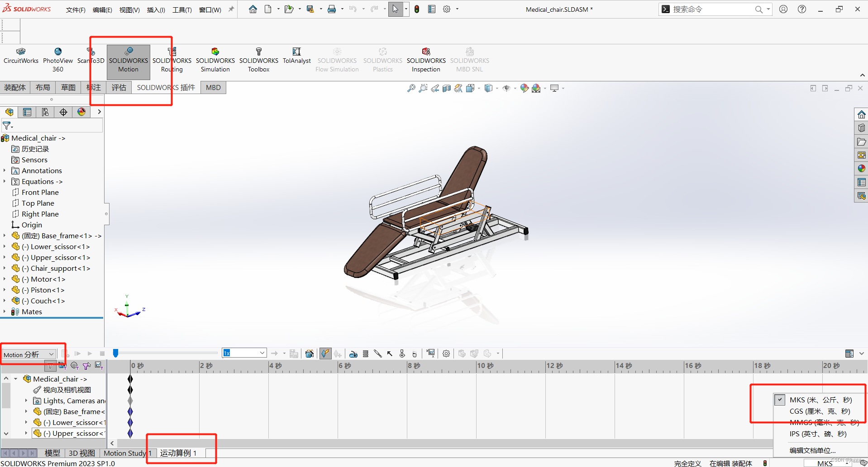The height and width of the screenshot is (467, 868).
Task: Add a Damper element
Action: (x=378, y=354)
